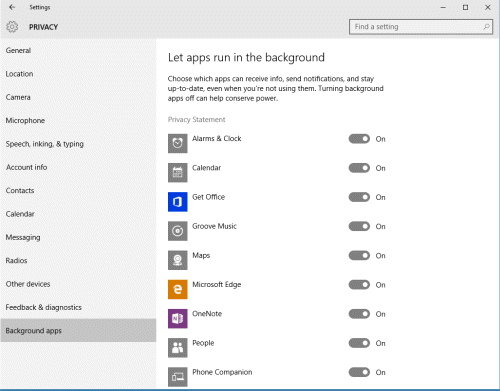Viewport: 500px width, 391px height.
Task: Click the Get Office app icon
Action: click(x=178, y=202)
